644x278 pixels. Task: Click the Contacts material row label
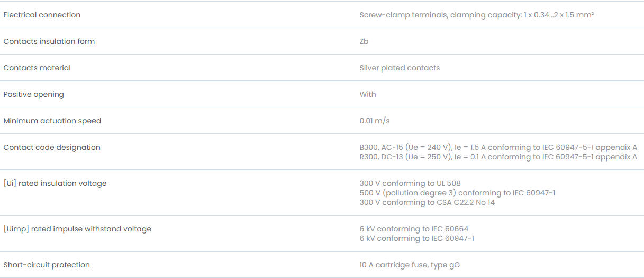(x=37, y=68)
